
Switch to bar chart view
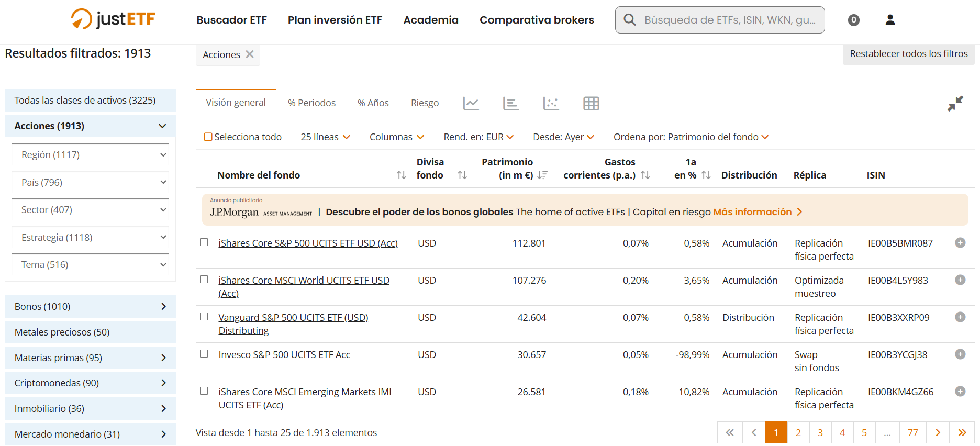pos(510,103)
